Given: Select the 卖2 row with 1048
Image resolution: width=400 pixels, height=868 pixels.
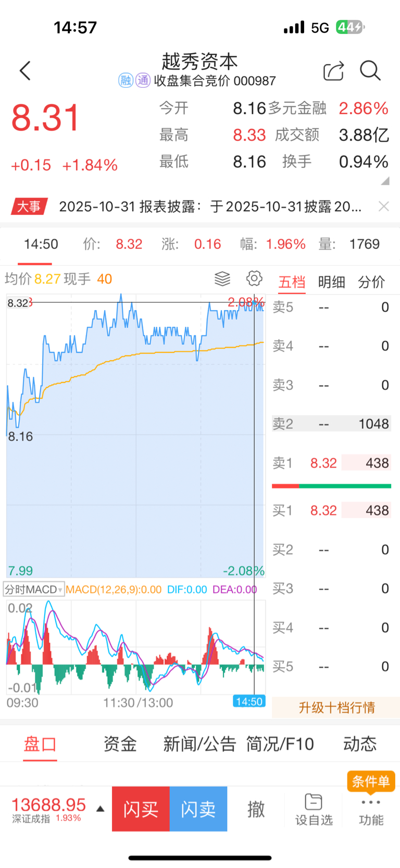Looking at the screenshot, I should point(331,424).
